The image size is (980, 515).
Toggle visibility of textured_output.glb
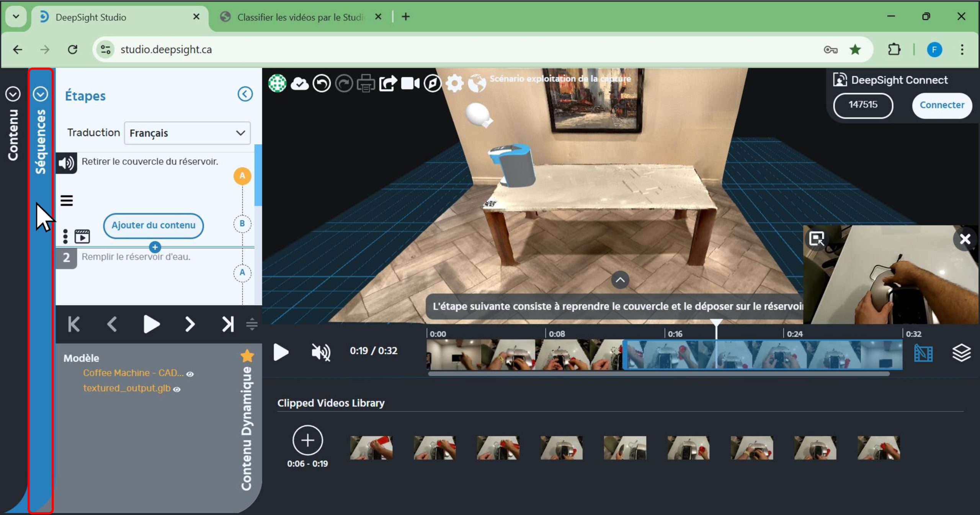pyautogui.click(x=177, y=389)
